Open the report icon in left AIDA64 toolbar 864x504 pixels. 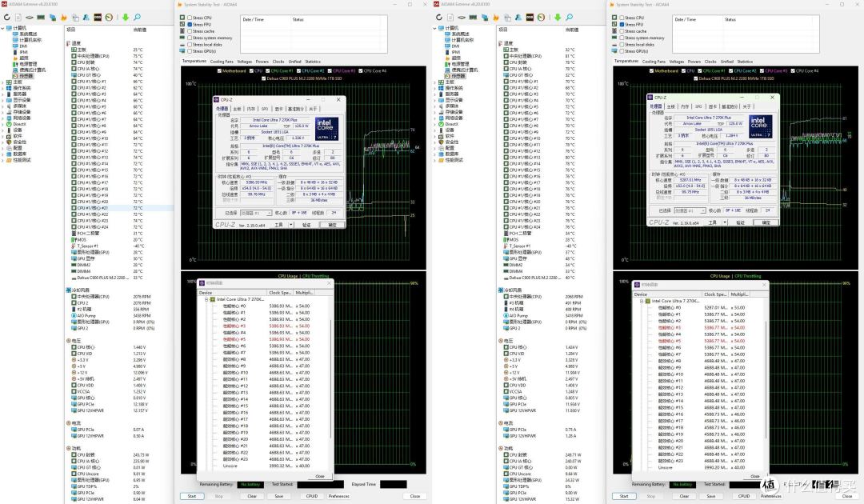click(x=18, y=17)
